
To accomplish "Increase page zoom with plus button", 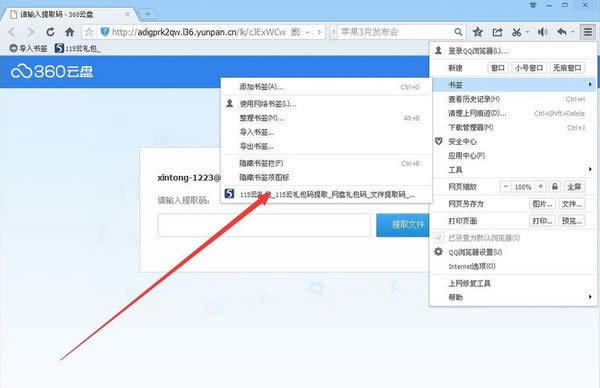I will pyautogui.click(x=540, y=187).
